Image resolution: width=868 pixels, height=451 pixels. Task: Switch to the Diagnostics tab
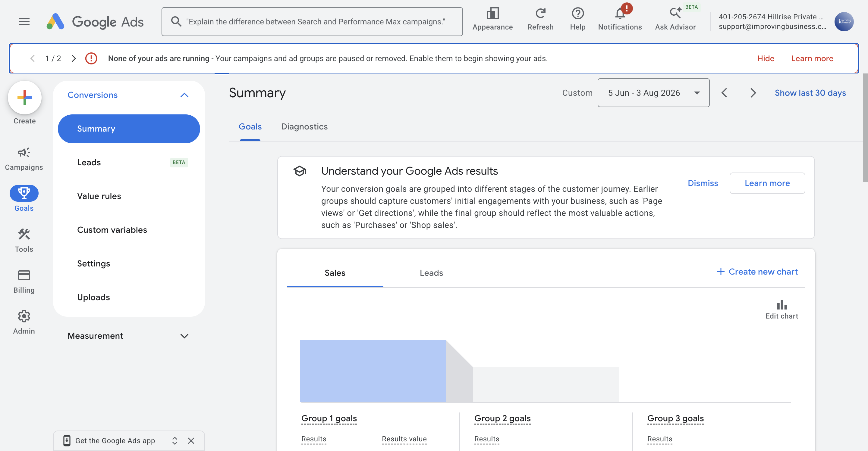click(x=304, y=127)
